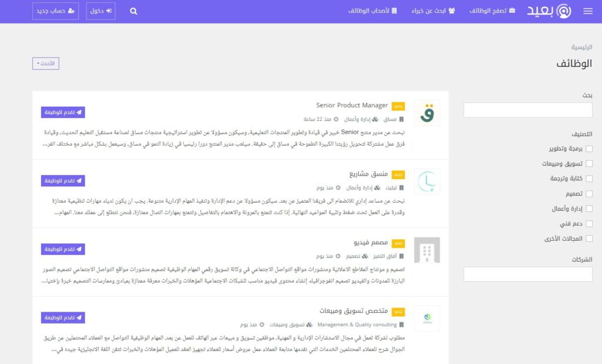Open the Masaq company logo thumbnail
This screenshot has width=602, height=364.
pyautogui.click(x=426, y=113)
